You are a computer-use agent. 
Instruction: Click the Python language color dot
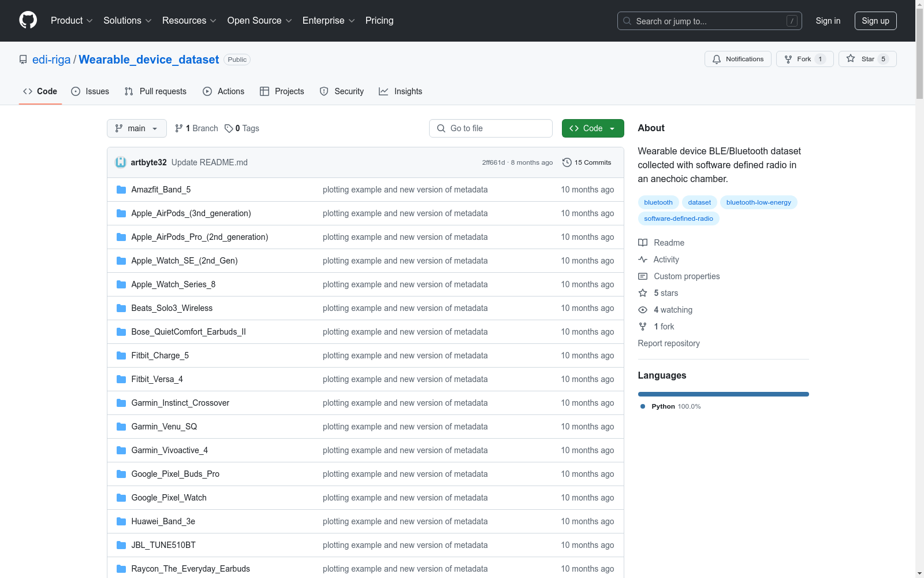coord(643,406)
